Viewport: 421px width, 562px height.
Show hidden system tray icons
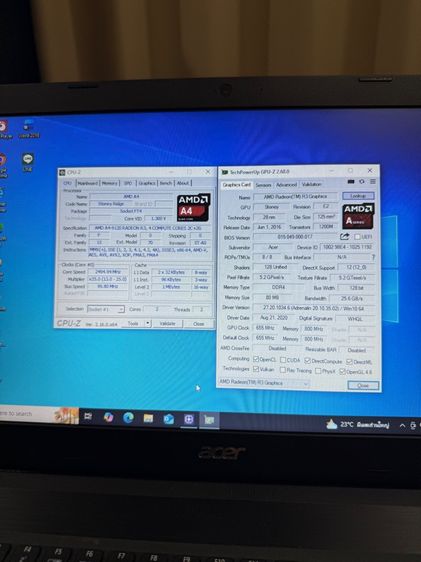coord(402,426)
